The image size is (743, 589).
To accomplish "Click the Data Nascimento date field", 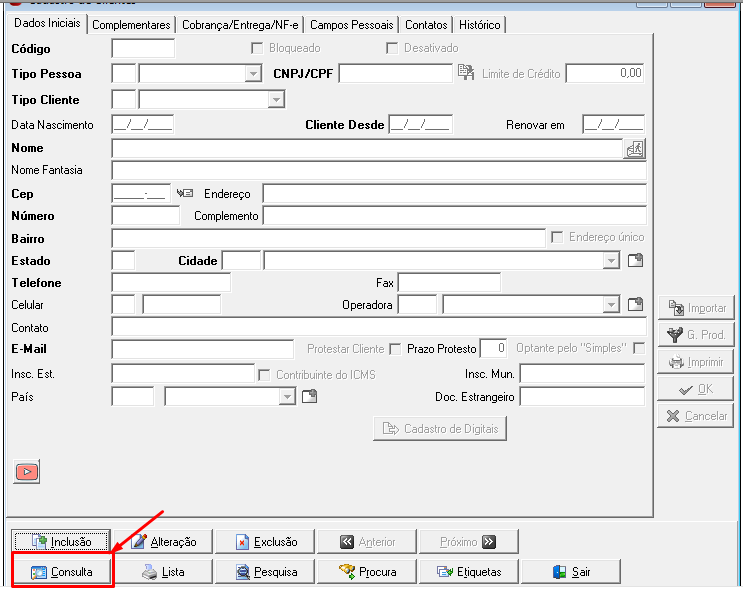I will (143, 124).
